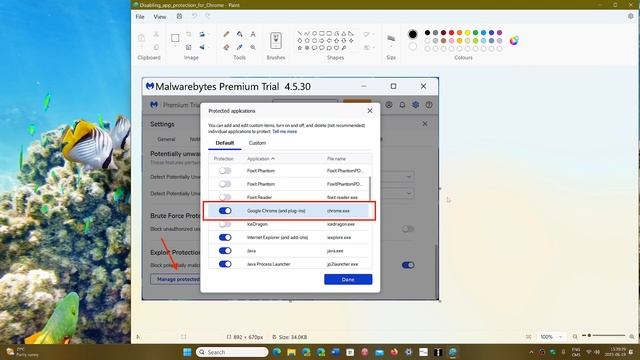This screenshot has width=640, height=360.
Task: Click the Protected applications list scrollbar
Action: click(x=370, y=188)
